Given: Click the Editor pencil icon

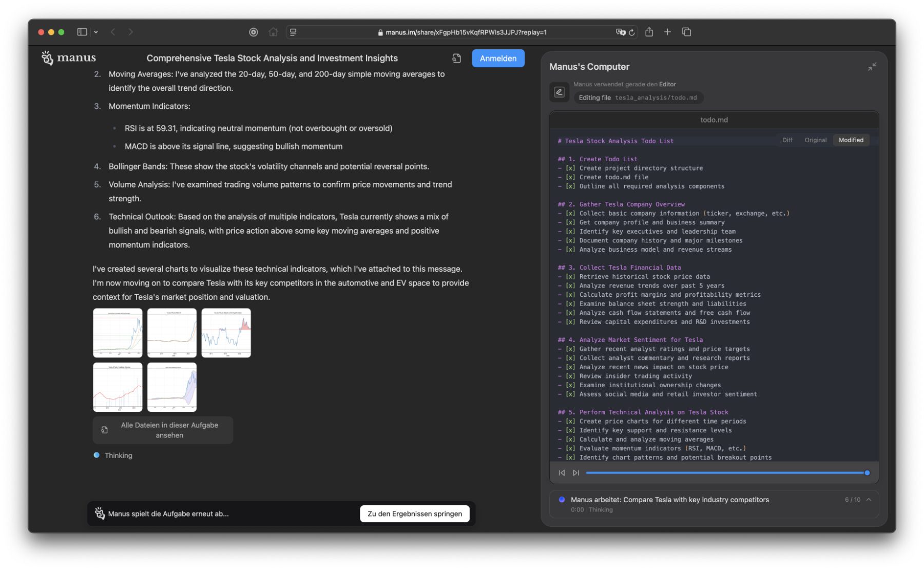Looking at the screenshot, I should pyautogui.click(x=559, y=92).
